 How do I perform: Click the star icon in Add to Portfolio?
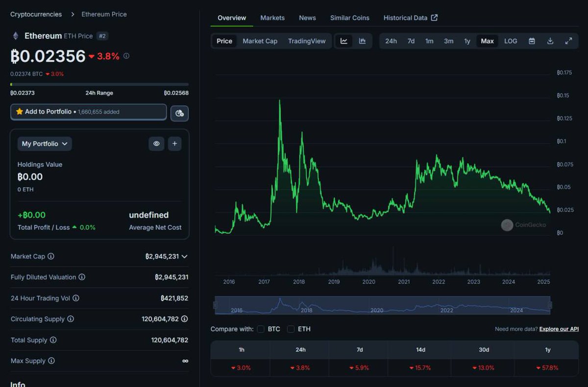(x=20, y=112)
